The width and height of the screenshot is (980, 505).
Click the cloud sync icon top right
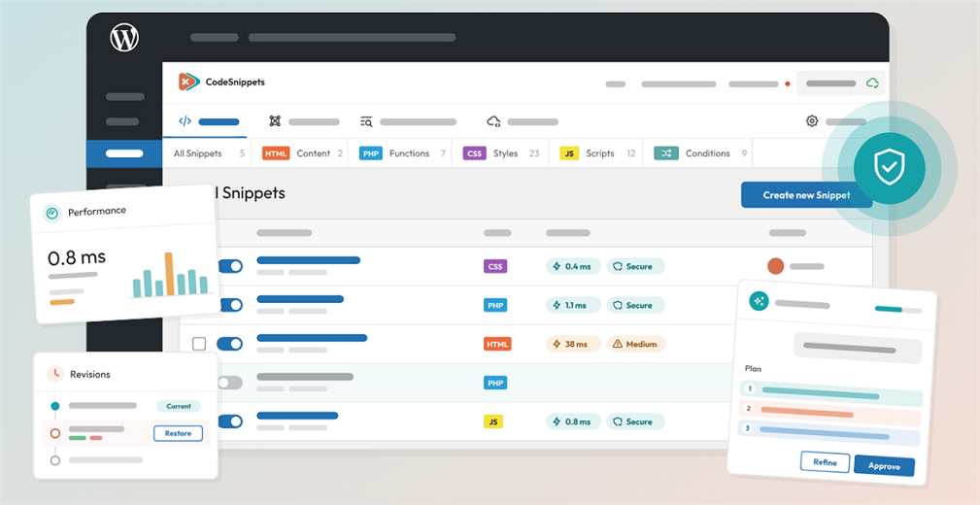(x=872, y=84)
